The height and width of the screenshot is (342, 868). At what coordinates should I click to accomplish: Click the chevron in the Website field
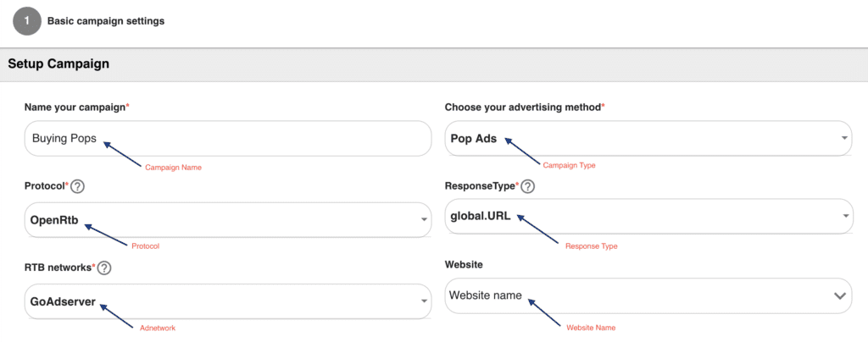840,296
